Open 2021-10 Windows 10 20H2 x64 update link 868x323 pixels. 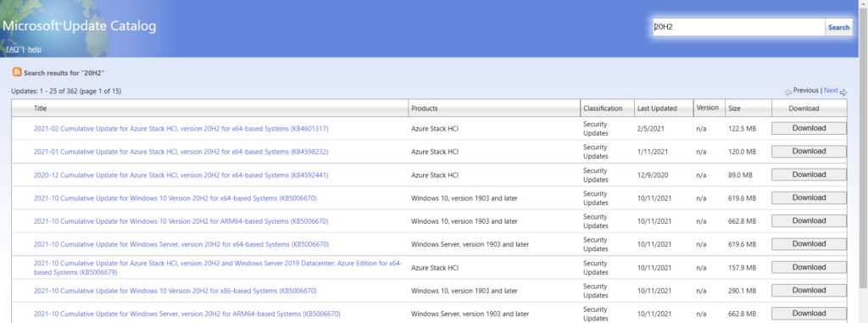point(175,198)
